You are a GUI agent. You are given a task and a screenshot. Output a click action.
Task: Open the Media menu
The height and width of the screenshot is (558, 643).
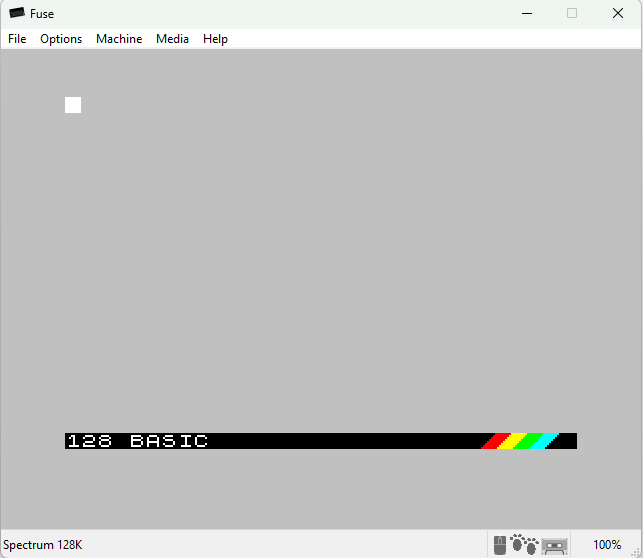(172, 39)
